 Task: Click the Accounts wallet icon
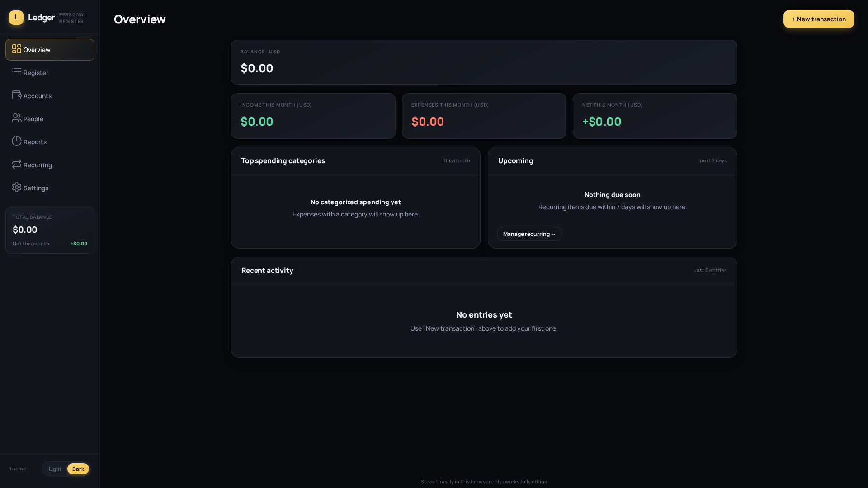click(x=17, y=95)
